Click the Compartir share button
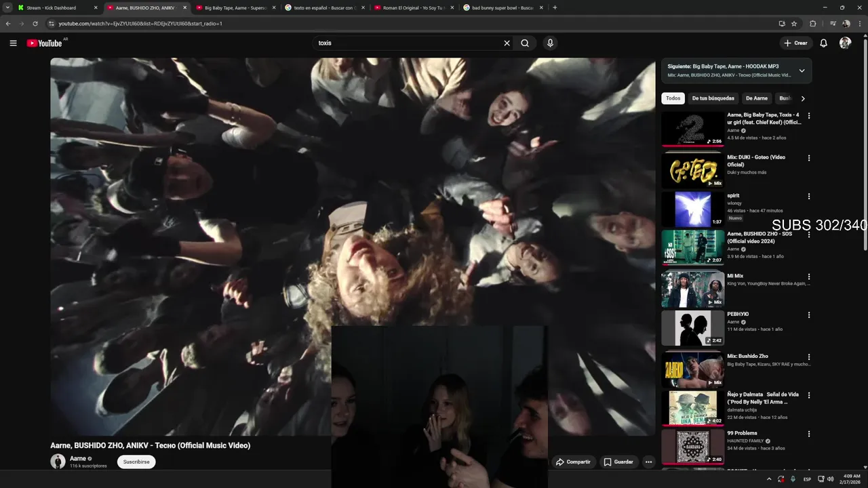The height and width of the screenshot is (488, 868). click(574, 462)
